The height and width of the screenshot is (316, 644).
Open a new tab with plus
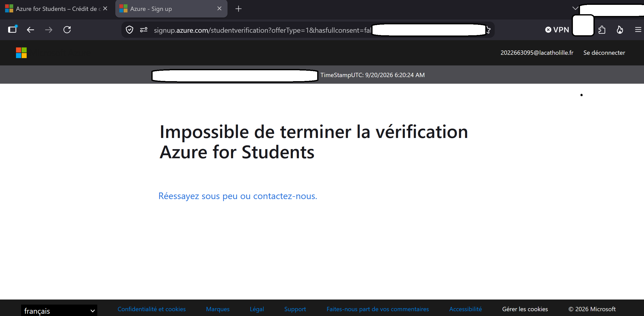coord(238,9)
